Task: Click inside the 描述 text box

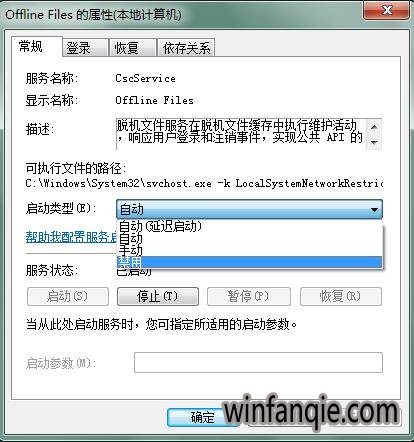Action: 241,134
